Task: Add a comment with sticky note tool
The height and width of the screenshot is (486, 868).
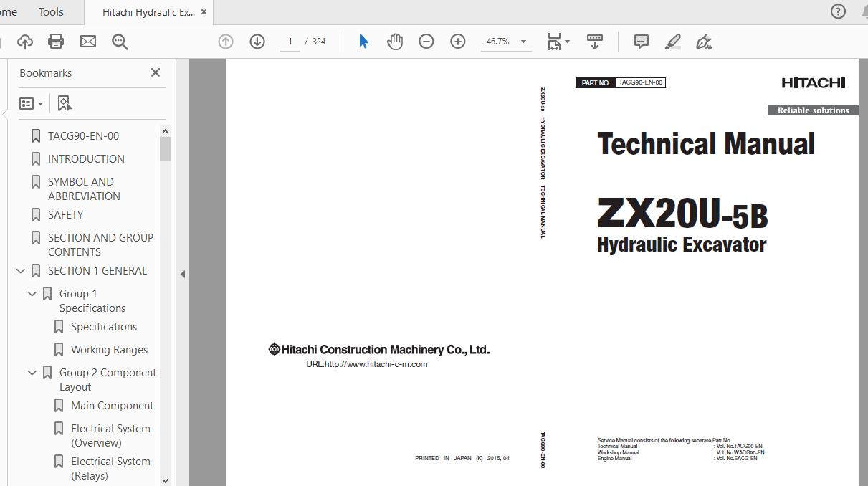Action: click(642, 42)
